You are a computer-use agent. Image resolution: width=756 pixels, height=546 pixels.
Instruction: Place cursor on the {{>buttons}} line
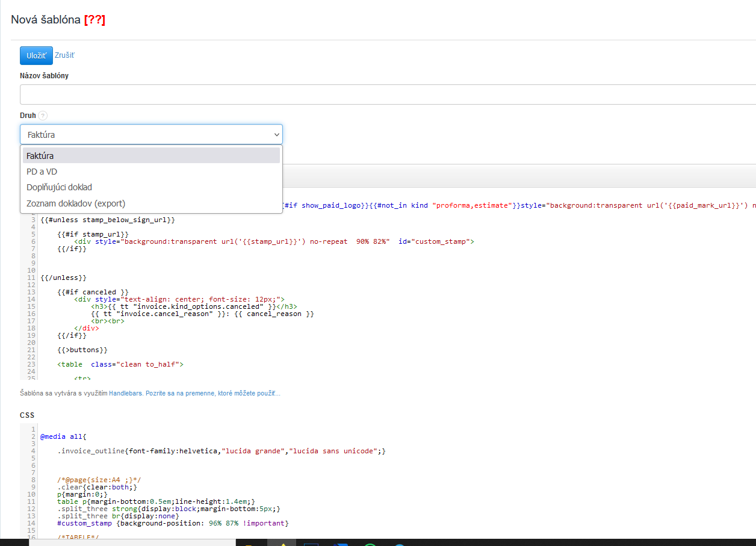[82, 350]
